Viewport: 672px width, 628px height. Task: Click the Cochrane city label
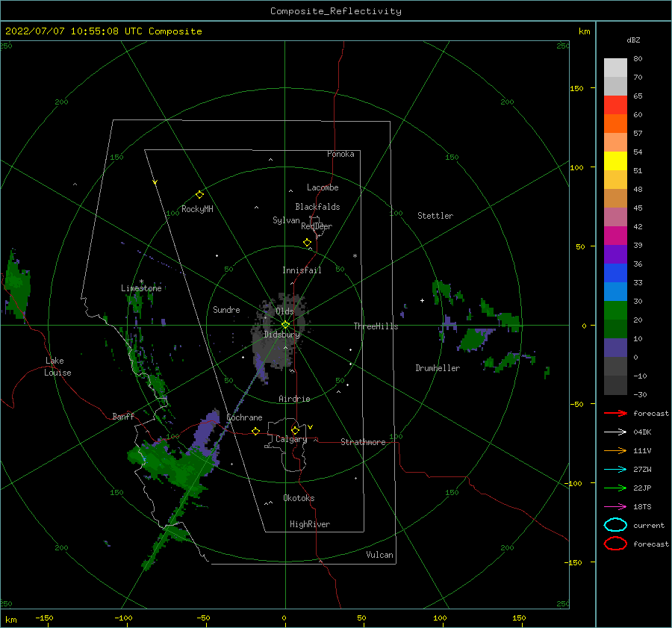pos(244,417)
